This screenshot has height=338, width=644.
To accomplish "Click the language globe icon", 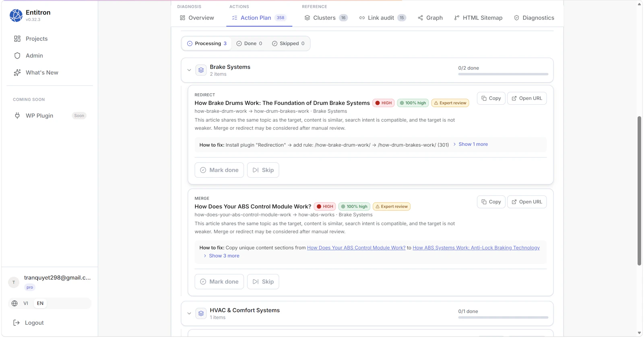I will pyautogui.click(x=14, y=303).
